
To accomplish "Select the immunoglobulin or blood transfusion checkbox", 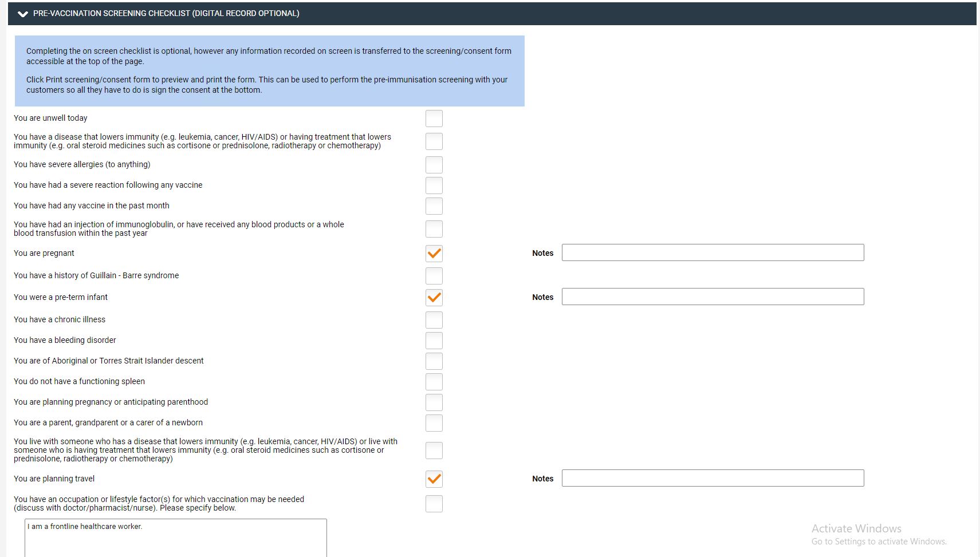I will pos(434,229).
